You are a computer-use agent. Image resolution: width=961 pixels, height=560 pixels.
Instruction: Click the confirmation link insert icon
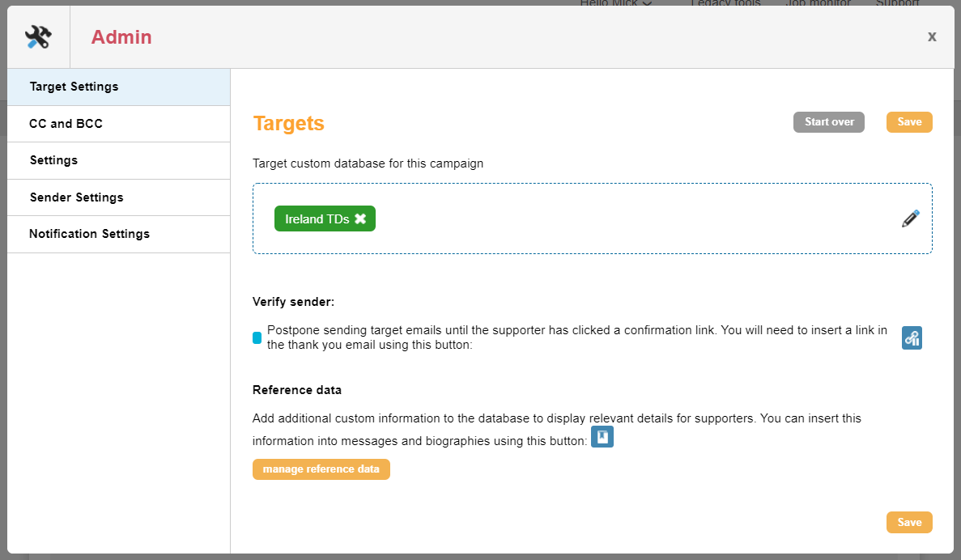pyautogui.click(x=912, y=337)
